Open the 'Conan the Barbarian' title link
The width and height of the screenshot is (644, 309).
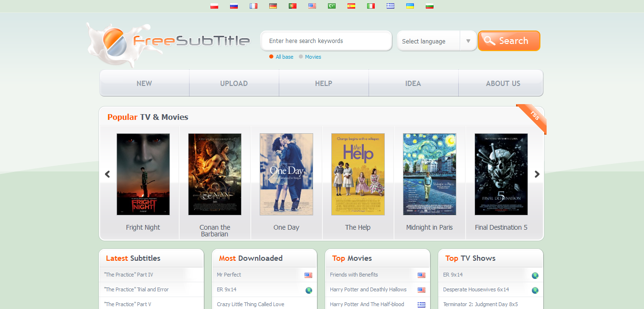pyautogui.click(x=215, y=231)
